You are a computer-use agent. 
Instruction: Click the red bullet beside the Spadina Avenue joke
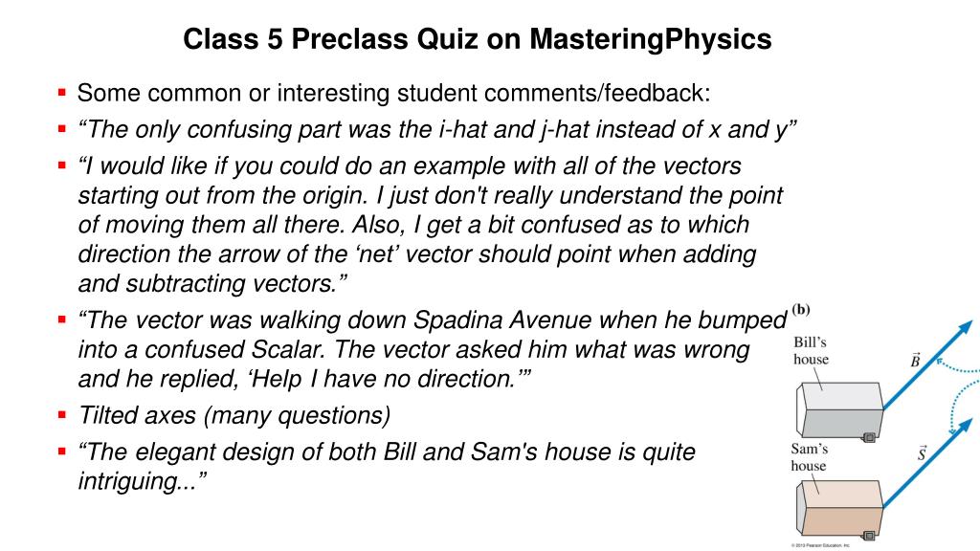click(x=61, y=319)
